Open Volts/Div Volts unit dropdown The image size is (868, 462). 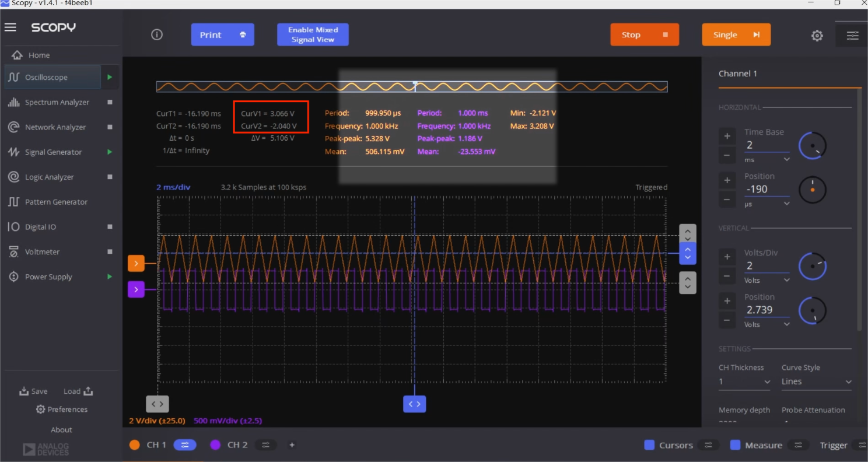pos(766,280)
